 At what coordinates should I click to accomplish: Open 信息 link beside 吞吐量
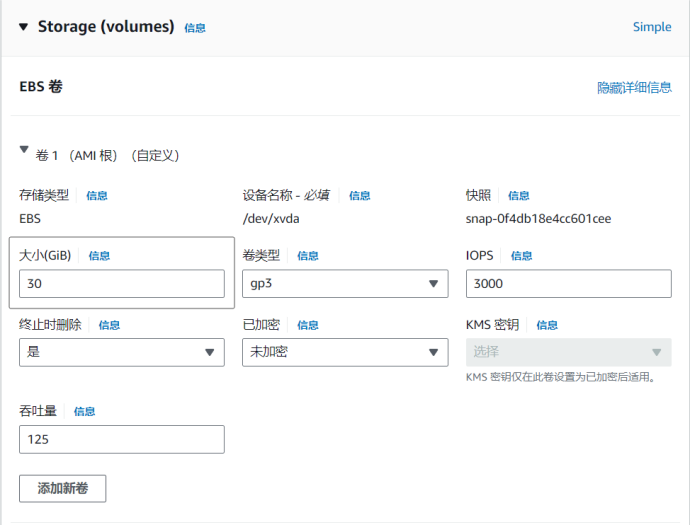pyautogui.click(x=84, y=411)
